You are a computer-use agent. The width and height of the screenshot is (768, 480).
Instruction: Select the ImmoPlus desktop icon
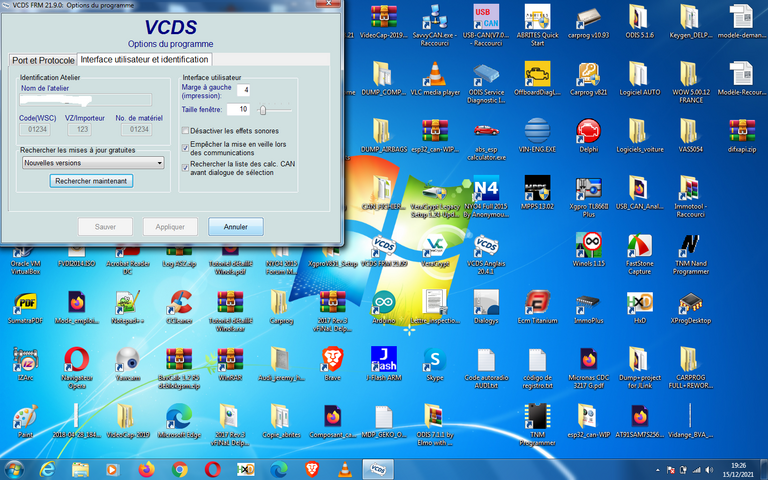tap(588, 308)
